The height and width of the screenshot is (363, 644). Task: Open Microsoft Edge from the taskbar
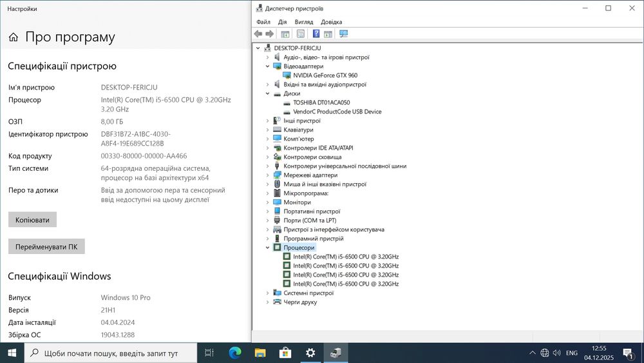click(235, 353)
